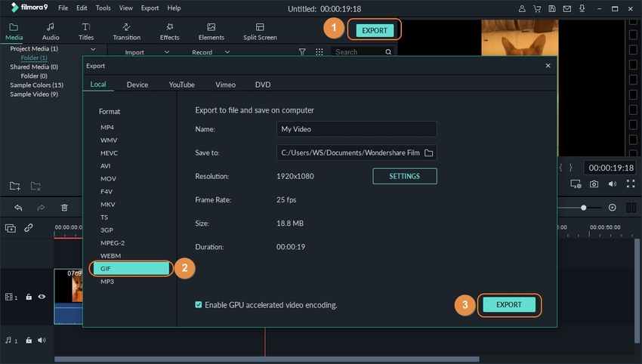The height and width of the screenshot is (364, 642).
Task: Hide video track 1 with eye icon
Action: click(42, 297)
